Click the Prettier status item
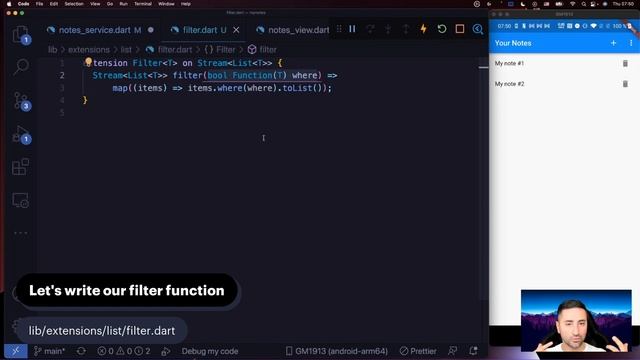Viewport: 640px width, 360px height. [x=418, y=351]
